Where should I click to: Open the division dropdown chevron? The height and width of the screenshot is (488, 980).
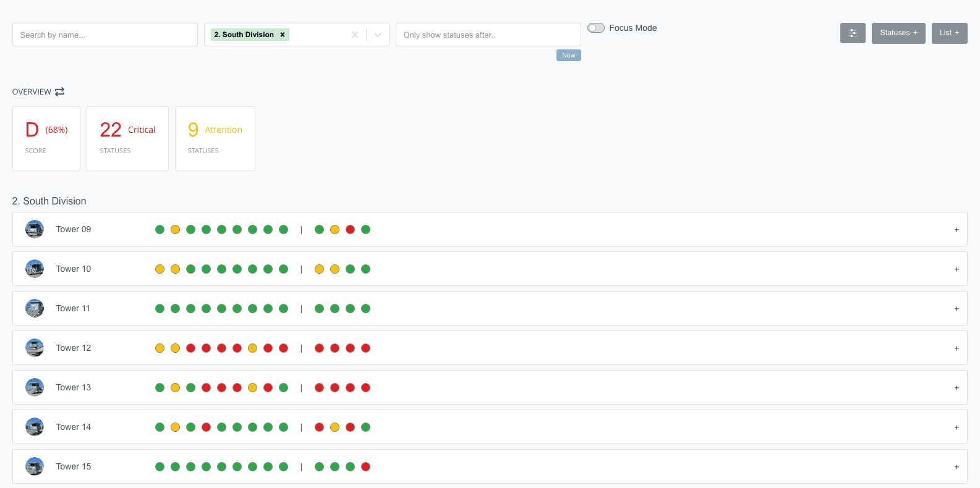tap(378, 35)
